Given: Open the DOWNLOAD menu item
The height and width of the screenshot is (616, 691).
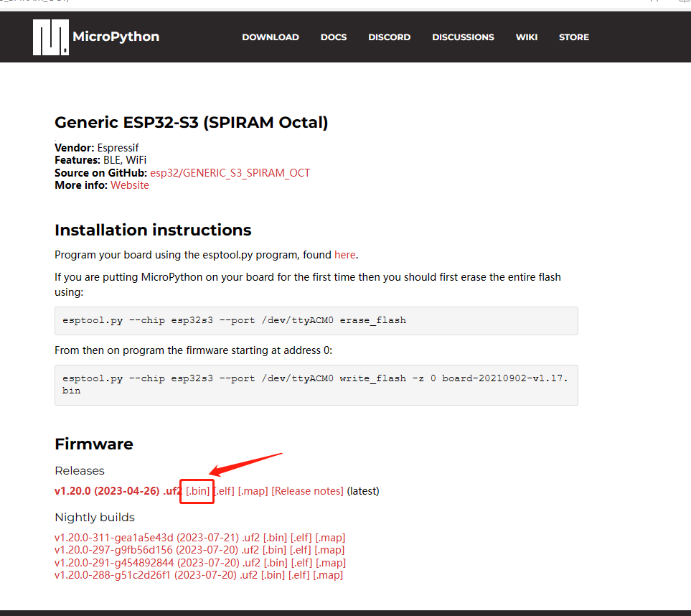Looking at the screenshot, I should coord(271,37).
